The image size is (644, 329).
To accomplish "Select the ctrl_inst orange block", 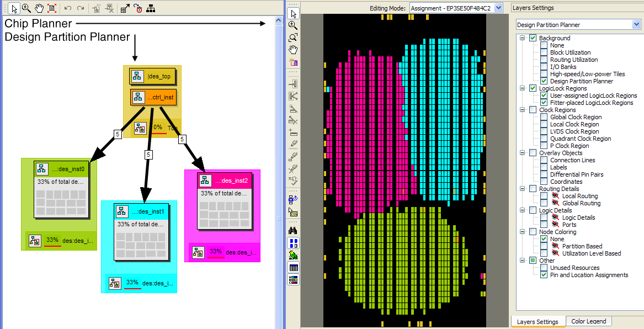I will (152, 97).
